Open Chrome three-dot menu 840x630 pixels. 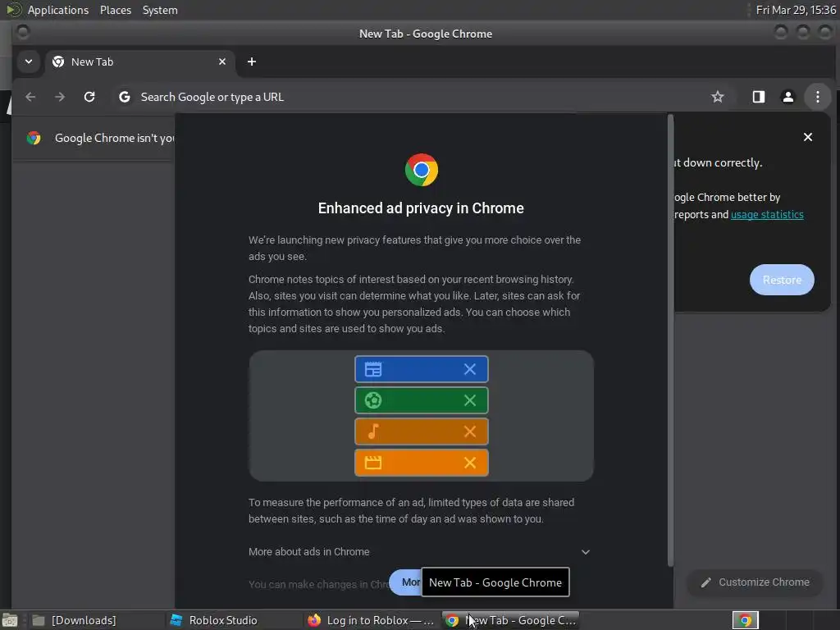(x=818, y=97)
